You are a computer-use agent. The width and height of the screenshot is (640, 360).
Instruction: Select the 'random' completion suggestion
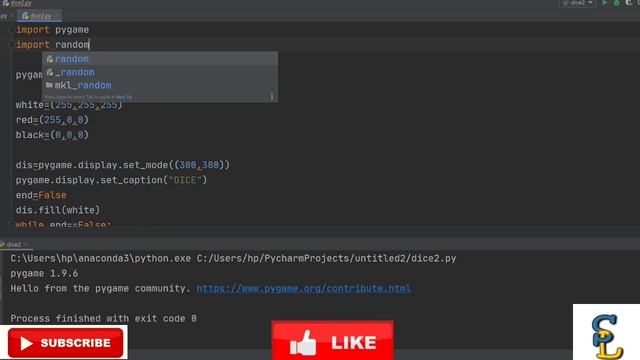[x=160, y=59]
